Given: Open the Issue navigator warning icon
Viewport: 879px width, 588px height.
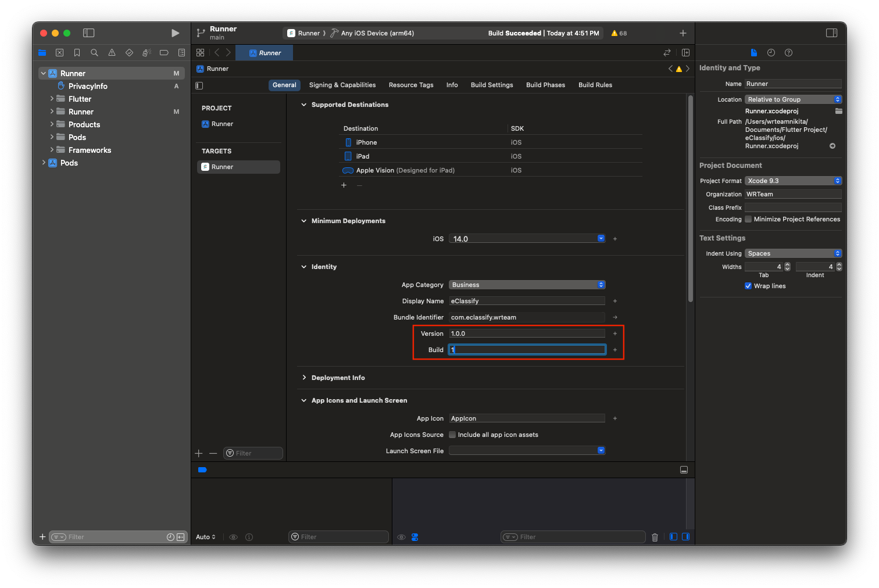Looking at the screenshot, I should pyautogui.click(x=112, y=53).
